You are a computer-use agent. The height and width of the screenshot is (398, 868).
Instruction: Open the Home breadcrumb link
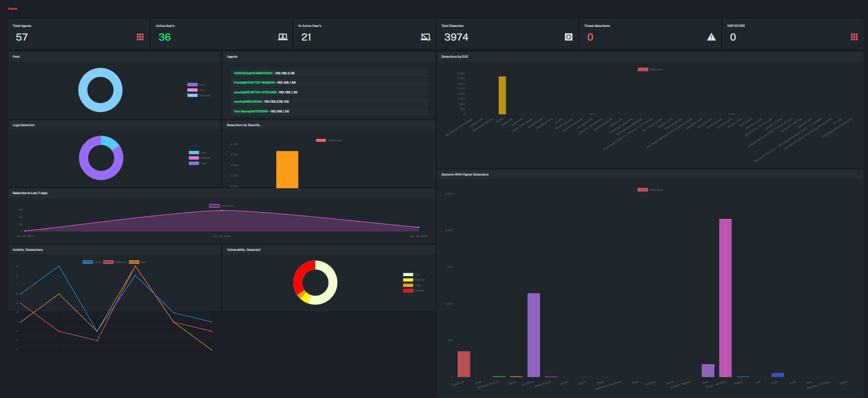(13, 9)
